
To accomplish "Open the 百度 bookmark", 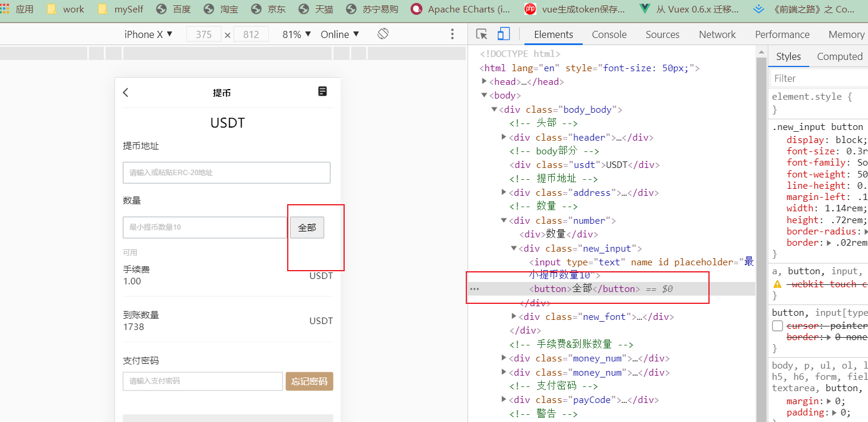I will click(173, 9).
